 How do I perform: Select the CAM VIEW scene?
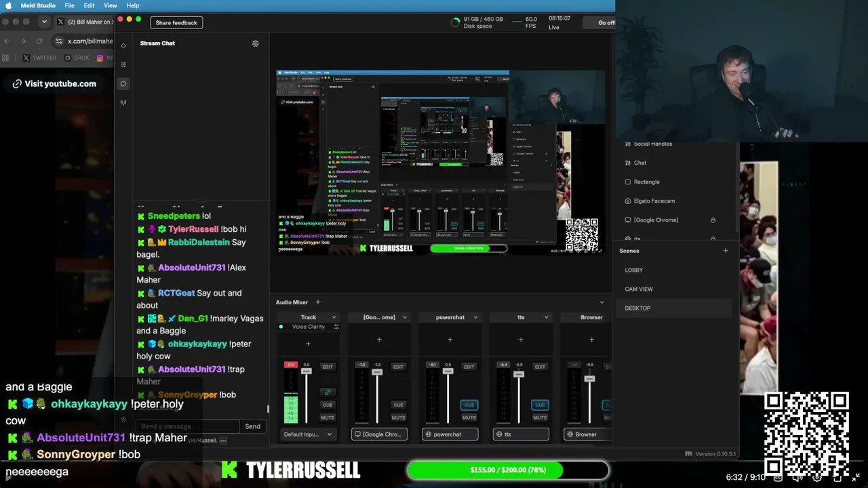(x=675, y=289)
